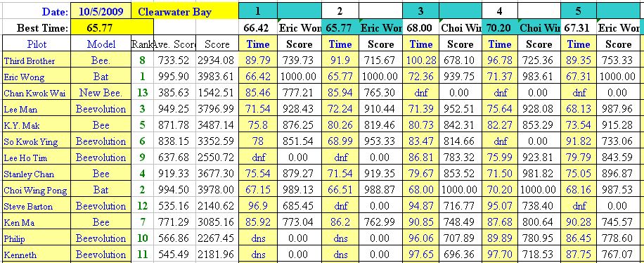Screen dimensions: 644x263
Task: Click the Pilot column header
Action: [37, 44]
